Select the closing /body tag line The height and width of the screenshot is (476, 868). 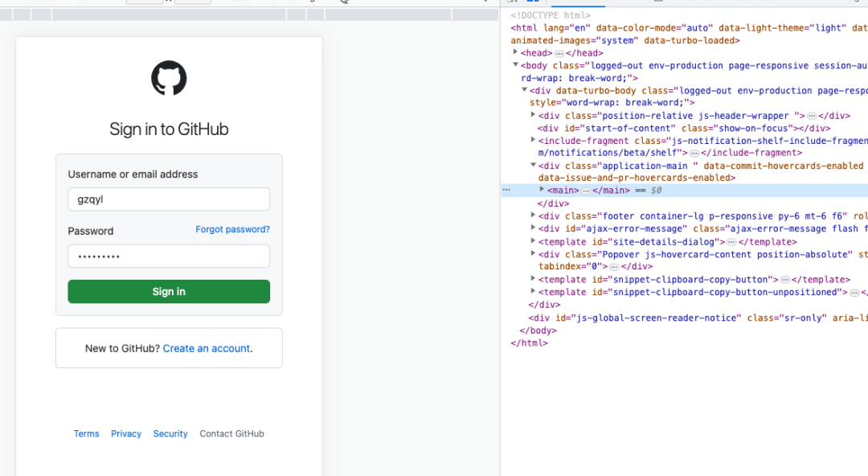[x=538, y=330]
